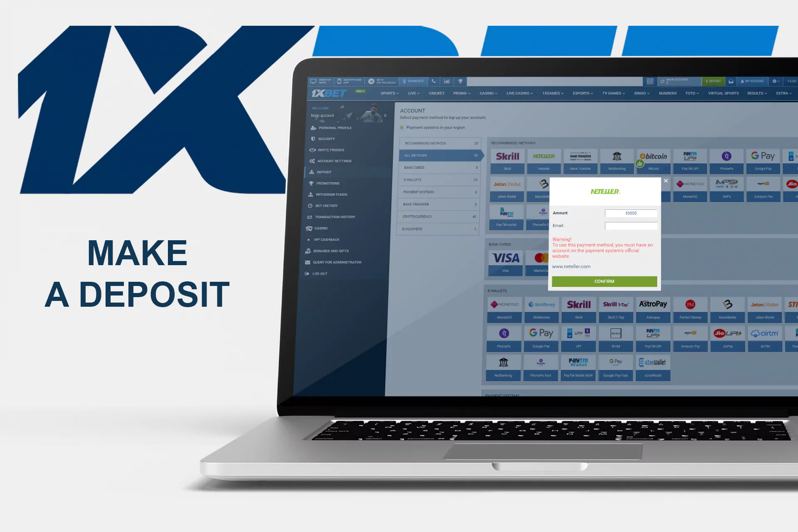Expand the CRYPTOCURRENCY payment category

pyautogui.click(x=439, y=217)
